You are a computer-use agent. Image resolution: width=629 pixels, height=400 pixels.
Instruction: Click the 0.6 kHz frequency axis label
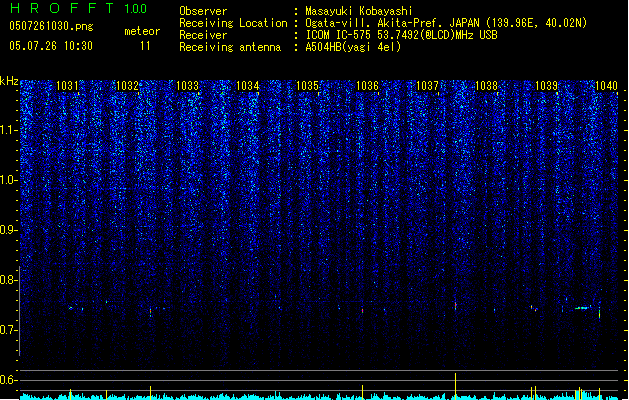(9, 380)
